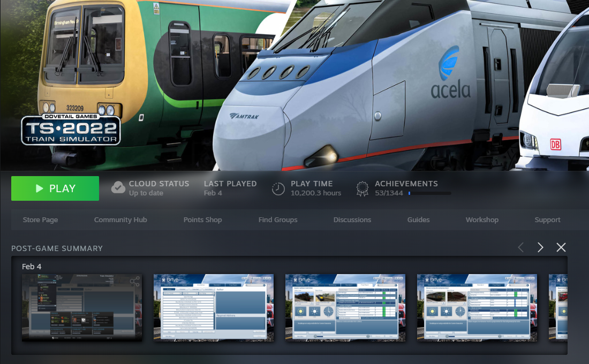Open the Store Page link
This screenshot has width=589, height=364.
pos(40,220)
